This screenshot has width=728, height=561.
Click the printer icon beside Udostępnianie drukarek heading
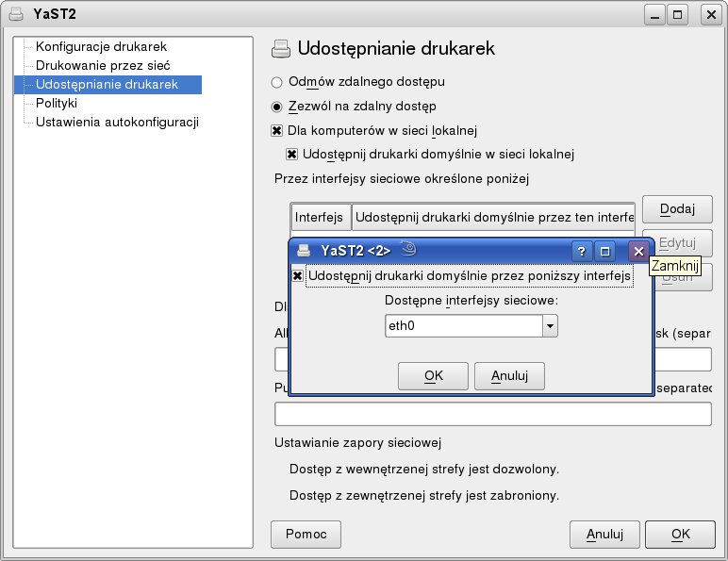280,49
